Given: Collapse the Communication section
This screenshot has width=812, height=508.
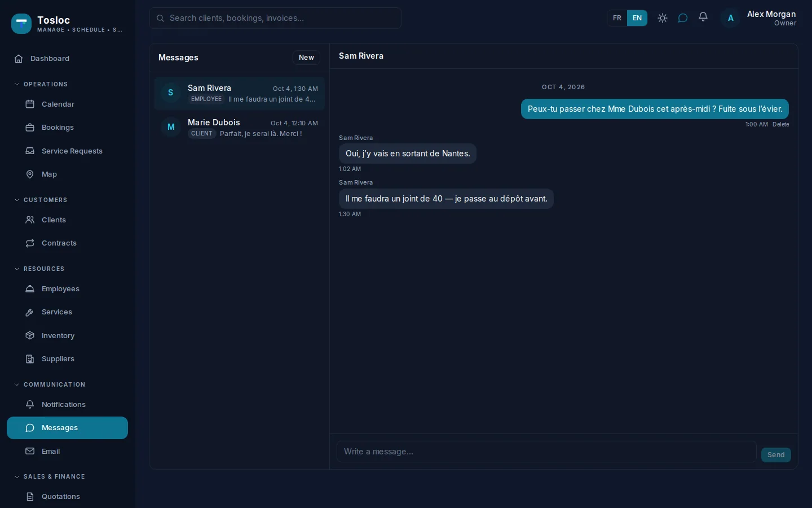Looking at the screenshot, I should (50, 384).
